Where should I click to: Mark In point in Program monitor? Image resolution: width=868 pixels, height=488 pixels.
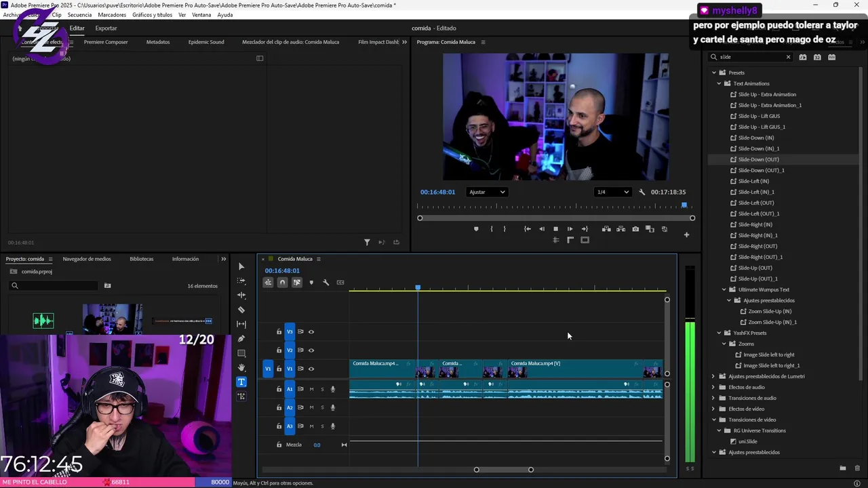pos(492,229)
